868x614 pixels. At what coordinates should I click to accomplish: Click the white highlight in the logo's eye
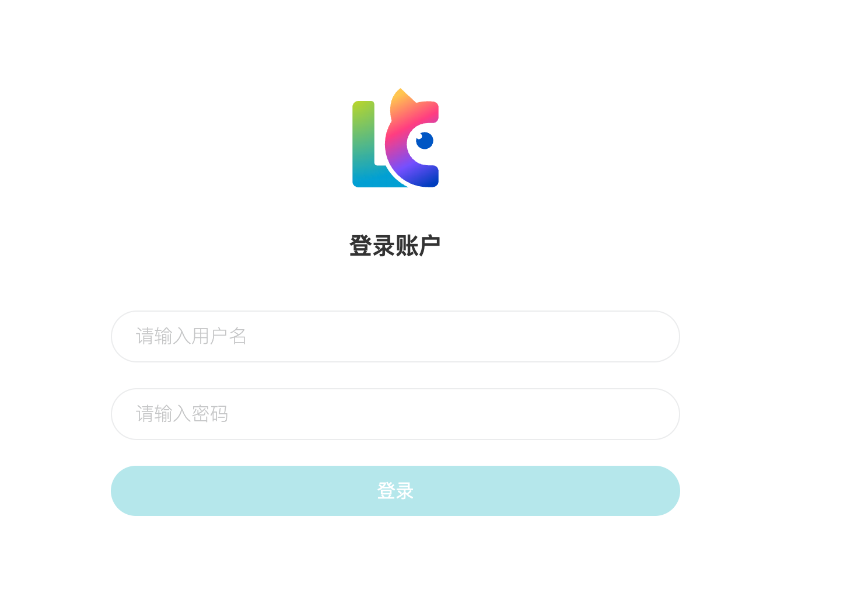pyautogui.click(x=419, y=137)
